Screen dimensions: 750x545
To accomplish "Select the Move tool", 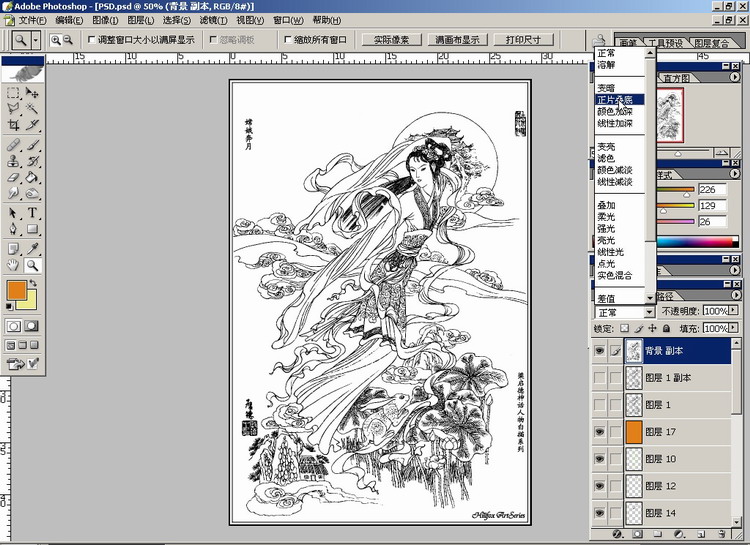I will (32, 92).
